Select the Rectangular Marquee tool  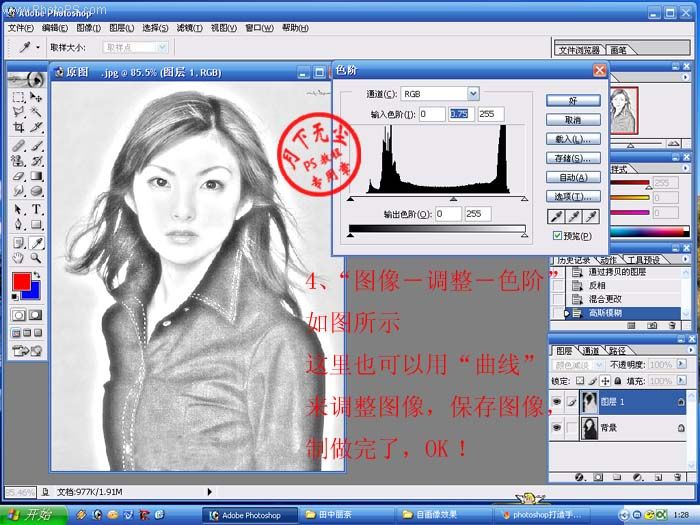[19, 97]
